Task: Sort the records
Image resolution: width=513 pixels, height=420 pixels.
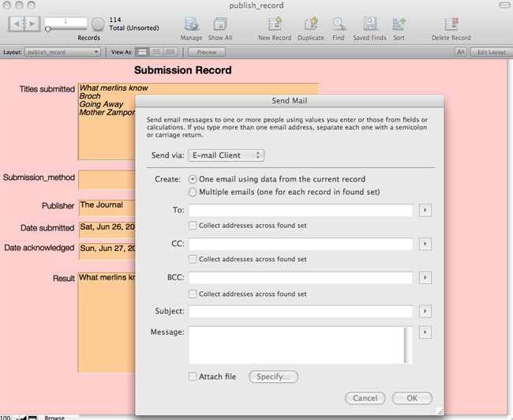Action: 399,24
